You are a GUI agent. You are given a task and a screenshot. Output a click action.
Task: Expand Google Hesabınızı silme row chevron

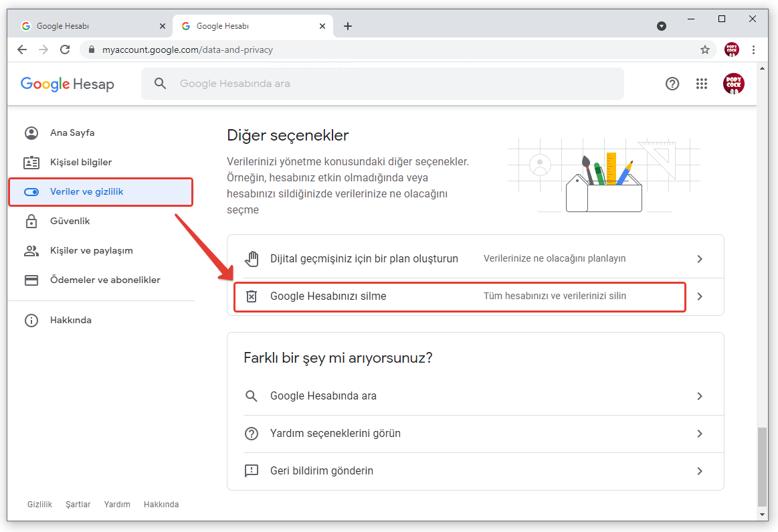click(700, 296)
